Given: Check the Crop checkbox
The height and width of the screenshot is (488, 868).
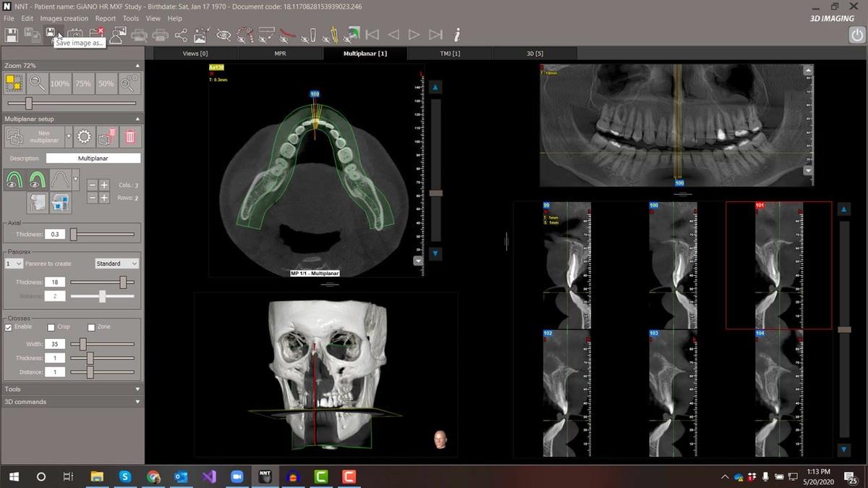Looking at the screenshot, I should click(51, 327).
